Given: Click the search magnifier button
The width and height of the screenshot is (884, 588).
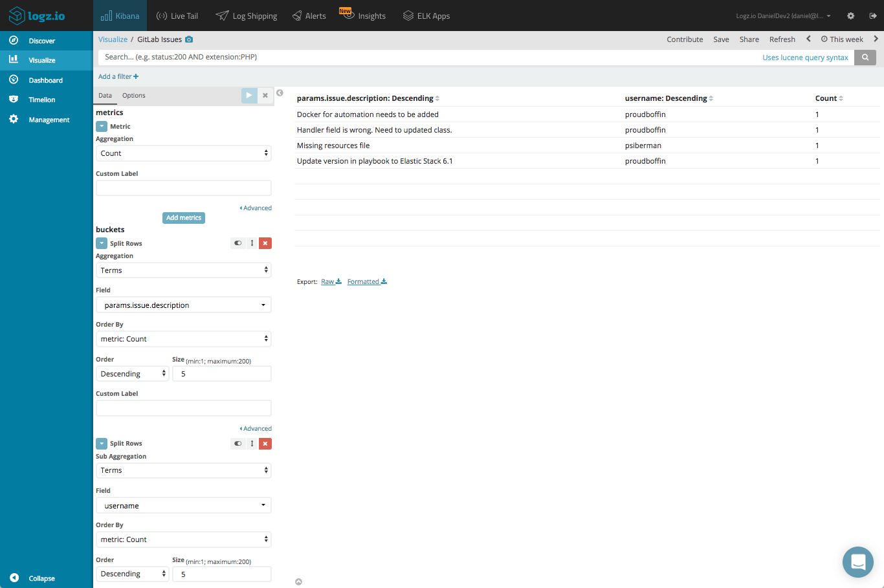Looking at the screenshot, I should point(865,58).
